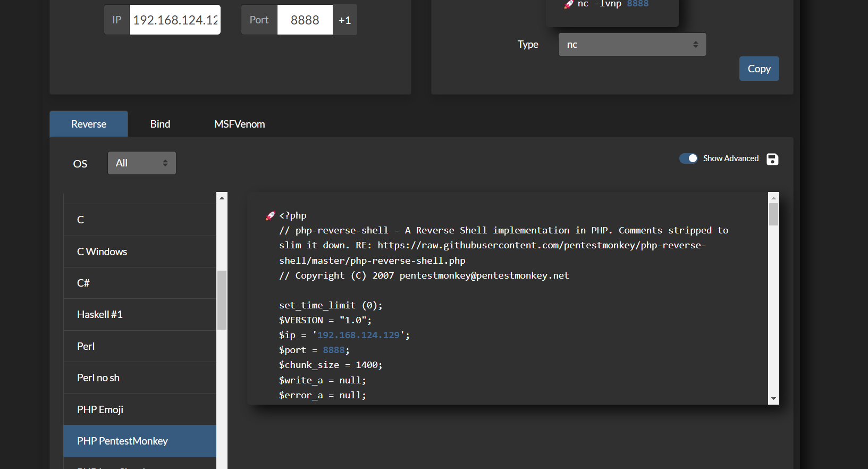
Task: Click the shell list scrollbar thumb
Action: [x=222, y=300]
